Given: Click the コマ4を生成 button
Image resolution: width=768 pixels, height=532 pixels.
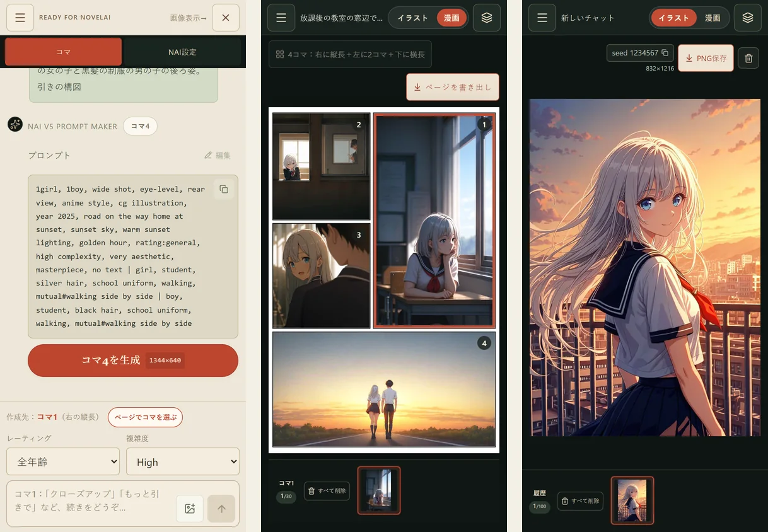Looking at the screenshot, I should pos(133,361).
